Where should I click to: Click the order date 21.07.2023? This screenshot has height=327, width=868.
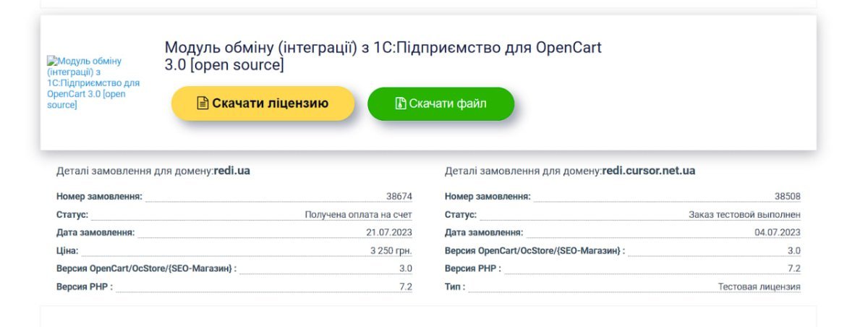click(x=389, y=232)
